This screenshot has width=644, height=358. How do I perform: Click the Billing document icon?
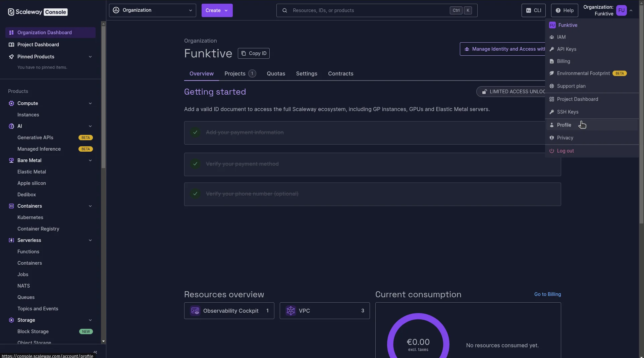click(x=552, y=61)
